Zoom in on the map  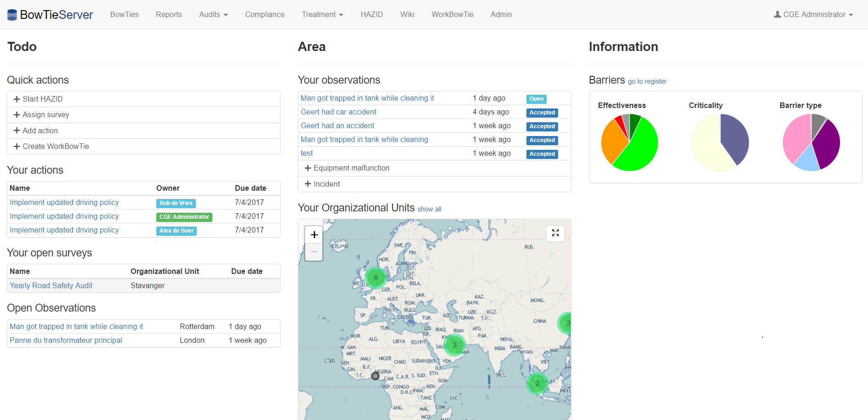pos(314,235)
